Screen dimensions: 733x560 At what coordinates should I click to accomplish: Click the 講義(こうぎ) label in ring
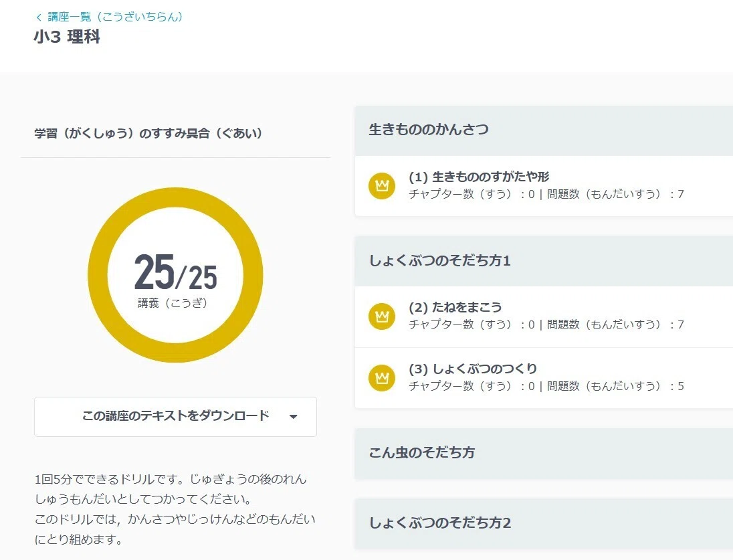click(x=173, y=303)
